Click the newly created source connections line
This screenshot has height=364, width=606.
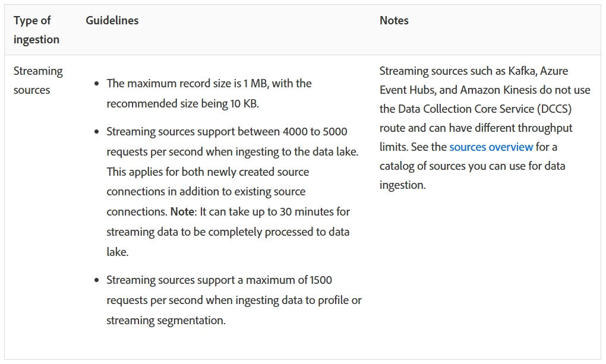208,172
